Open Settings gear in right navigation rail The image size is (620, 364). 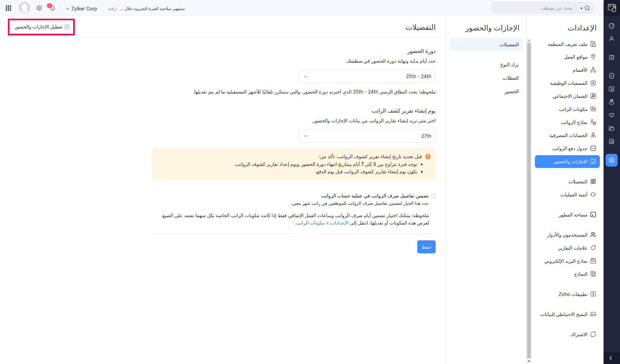click(x=612, y=160)
